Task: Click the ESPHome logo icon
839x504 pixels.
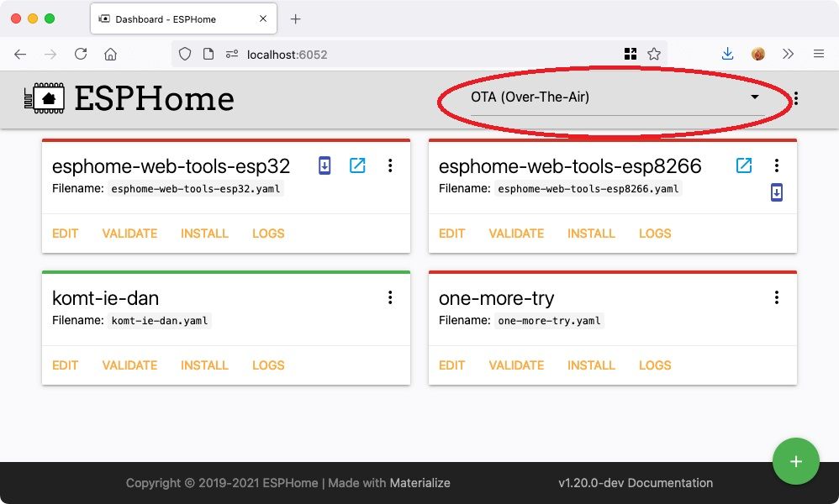Action: 44,98
